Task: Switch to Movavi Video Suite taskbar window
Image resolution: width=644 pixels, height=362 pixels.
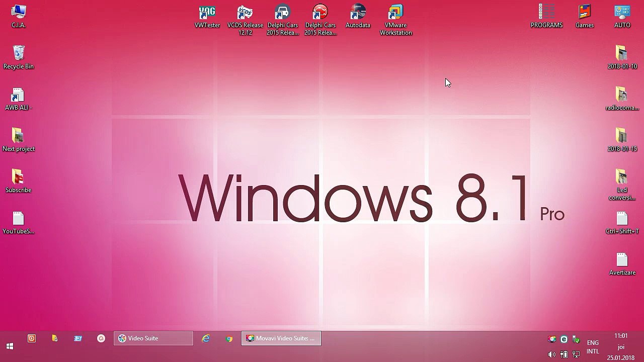Action: click(x=281, y=338)
